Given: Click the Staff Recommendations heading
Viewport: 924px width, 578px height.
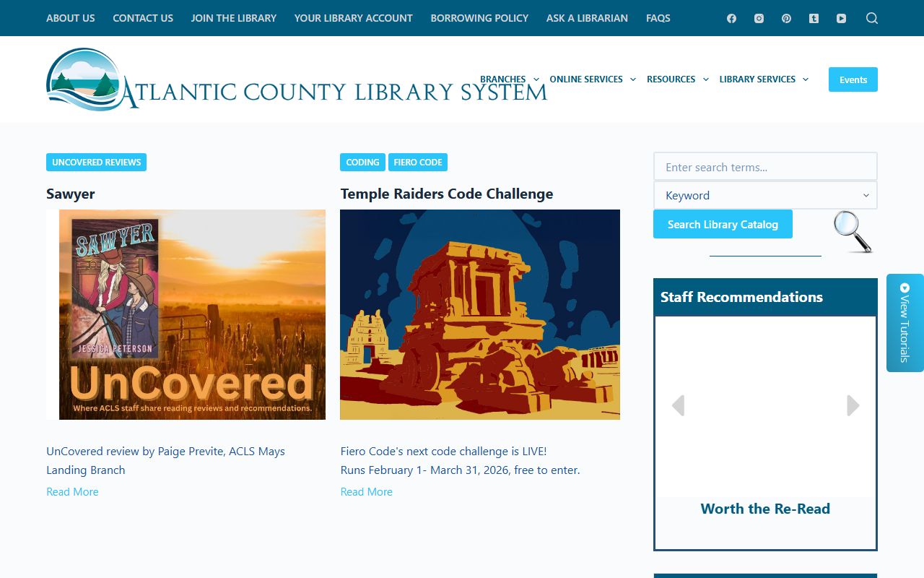Looking at the screenshot, I should (x=741, y=297).
